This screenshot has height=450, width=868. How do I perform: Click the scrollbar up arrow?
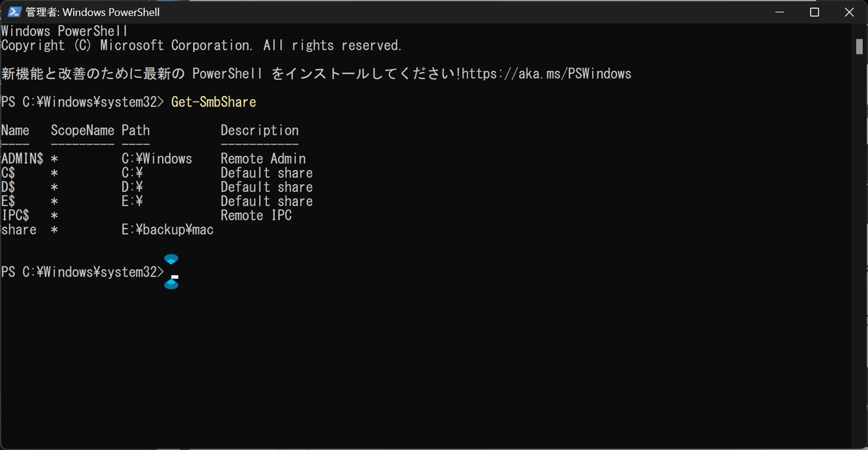click(859, 30)
